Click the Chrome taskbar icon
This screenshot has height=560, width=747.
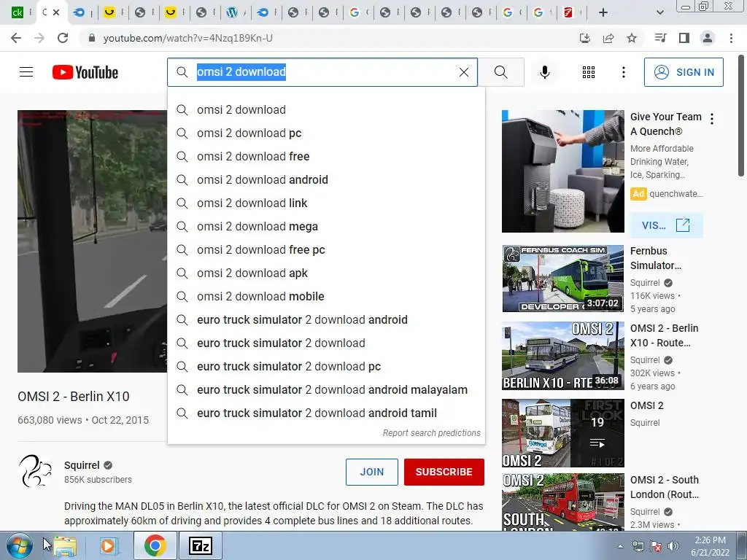click(x=155, y=545)
